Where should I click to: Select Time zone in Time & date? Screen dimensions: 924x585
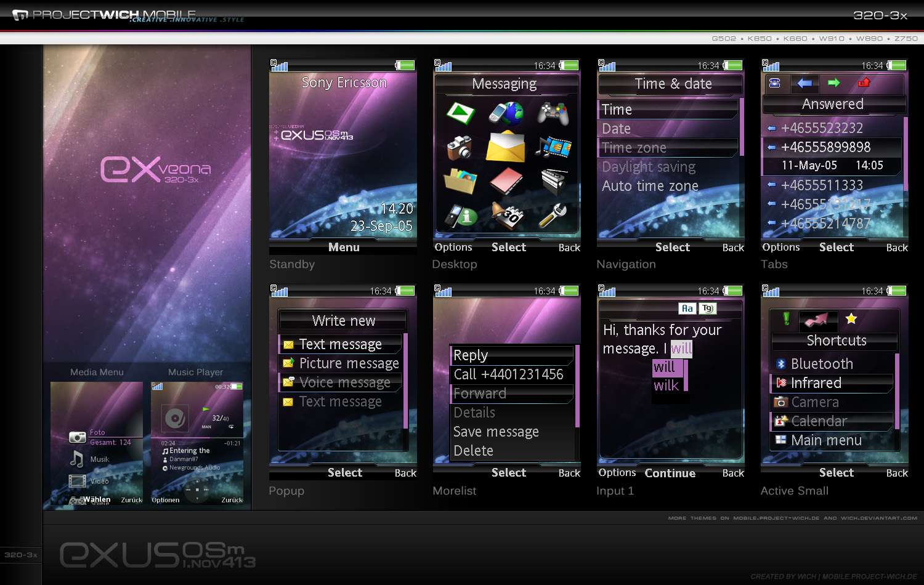pos(668,148)
